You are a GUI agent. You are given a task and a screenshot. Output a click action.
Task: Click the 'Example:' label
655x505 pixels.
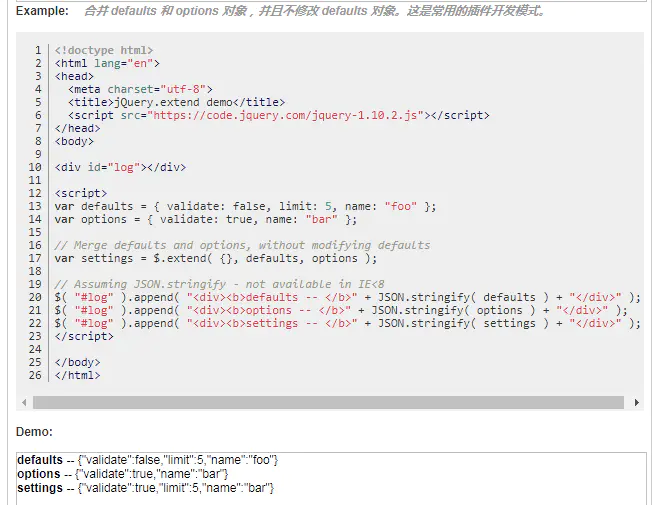(x=42, y=10)
